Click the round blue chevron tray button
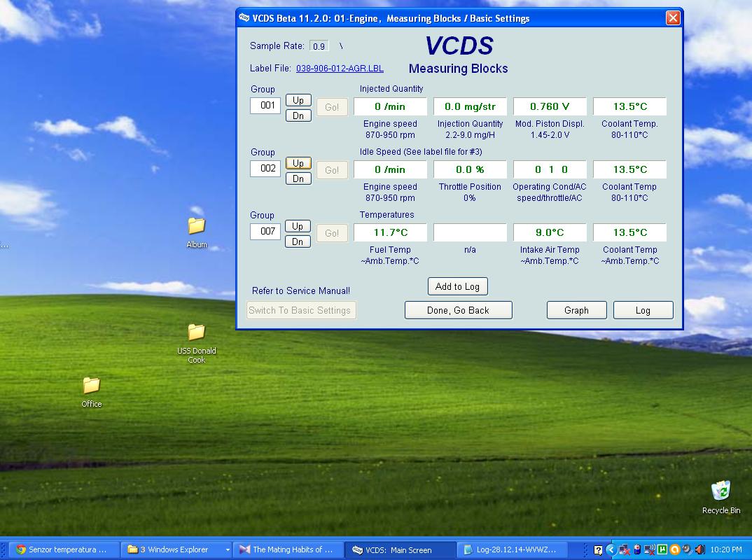752x560 pixels. tap(611, 550)
